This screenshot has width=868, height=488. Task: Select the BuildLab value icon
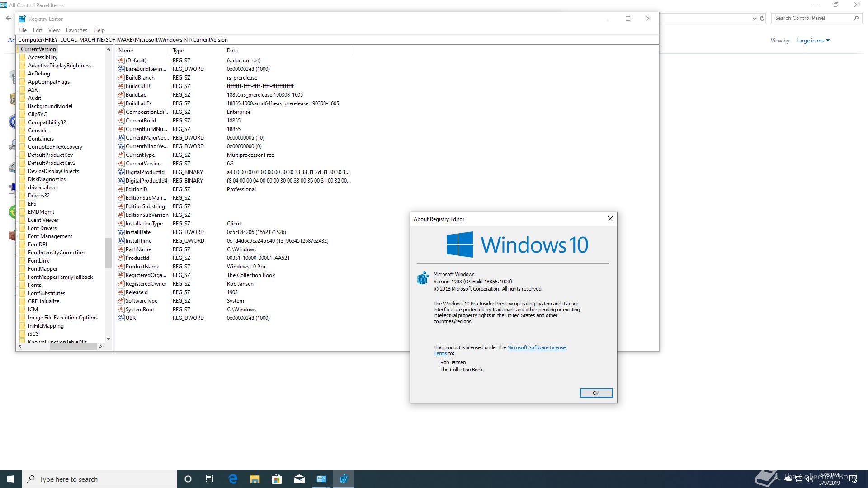coord(121,94)
